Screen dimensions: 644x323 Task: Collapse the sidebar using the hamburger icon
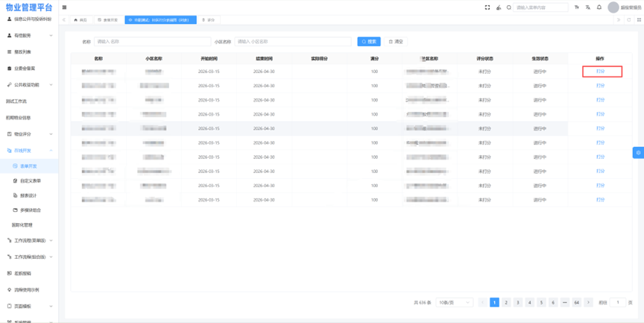point(64,7)
